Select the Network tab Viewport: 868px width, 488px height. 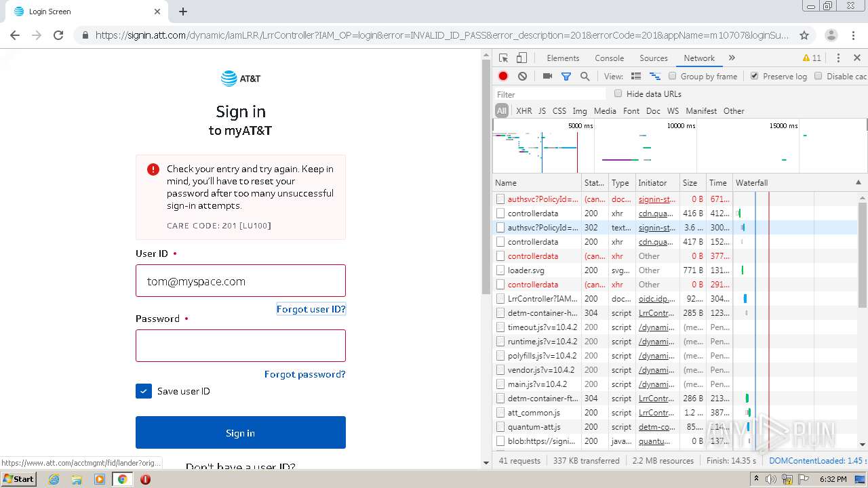pos(699,58)
